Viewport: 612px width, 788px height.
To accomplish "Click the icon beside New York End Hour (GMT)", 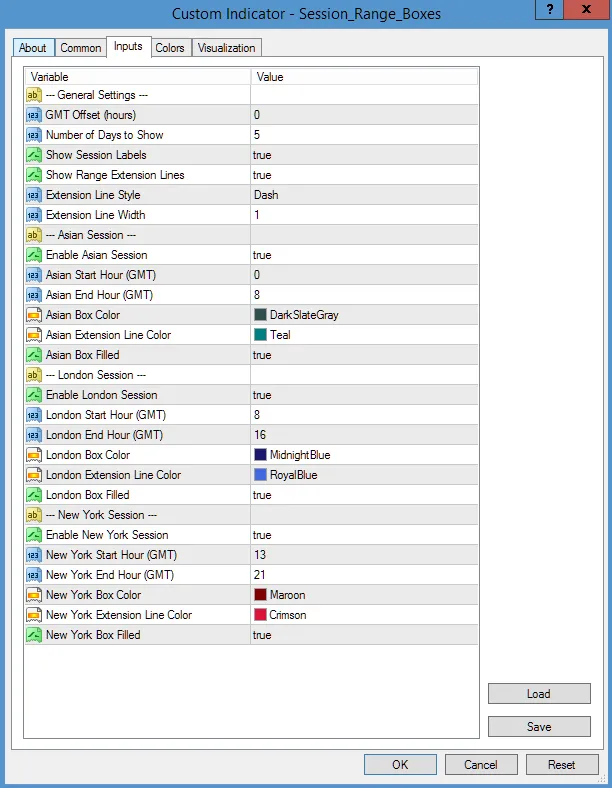I will pyautogui.click(x=34, y=575).
